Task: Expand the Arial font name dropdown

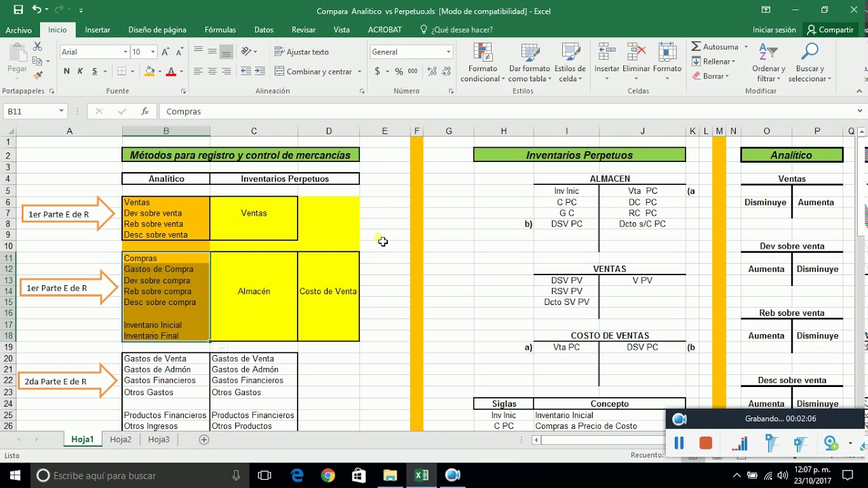Action: click(125, 52)
